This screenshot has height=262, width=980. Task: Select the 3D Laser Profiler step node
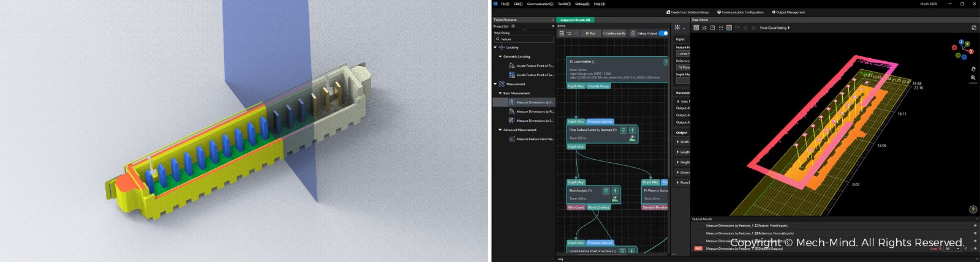click(617, 69)
